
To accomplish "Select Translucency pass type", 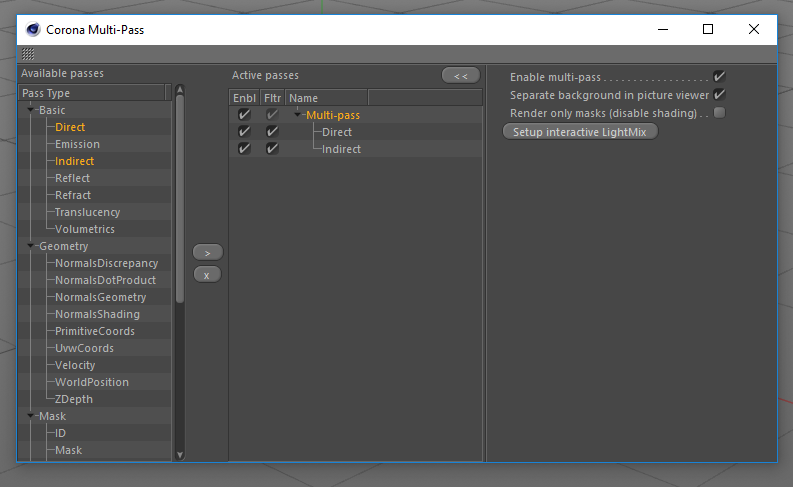I will (x=87, y=212).
